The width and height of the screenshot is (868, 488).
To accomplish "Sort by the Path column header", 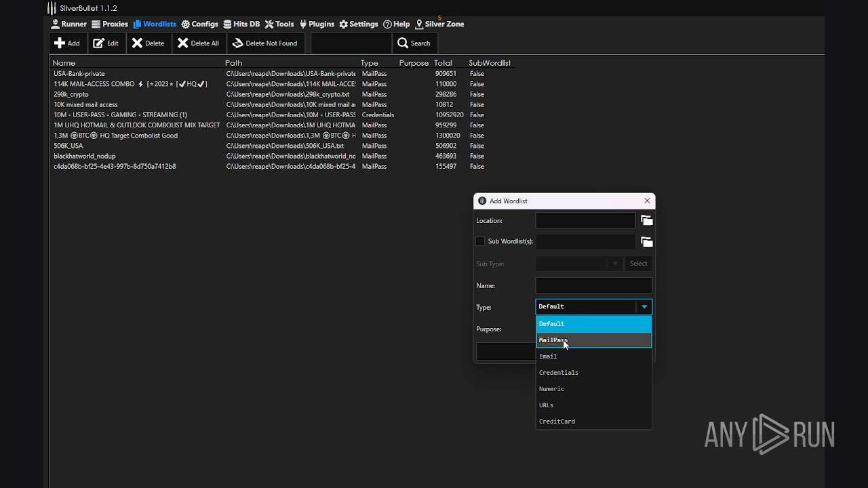I will [233, 63].
